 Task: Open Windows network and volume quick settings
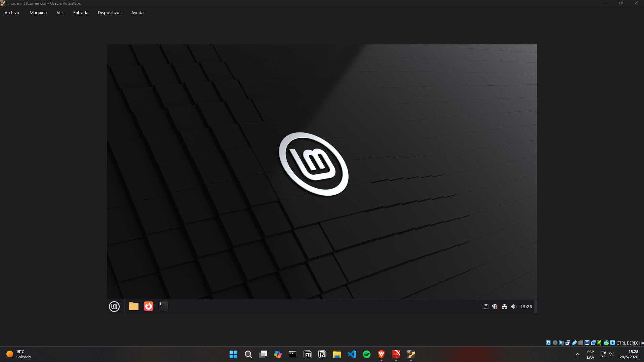click(x=607, y=354)
